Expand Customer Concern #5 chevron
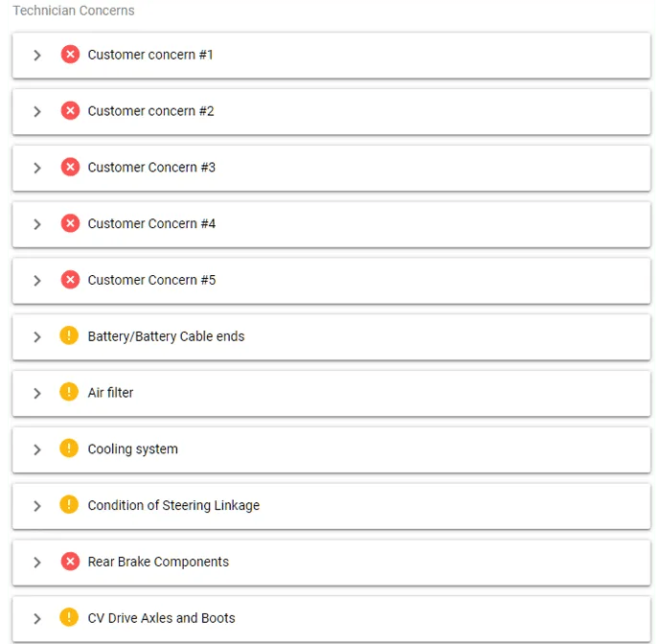Screen dimensions: 663x644 coord(37,281)
